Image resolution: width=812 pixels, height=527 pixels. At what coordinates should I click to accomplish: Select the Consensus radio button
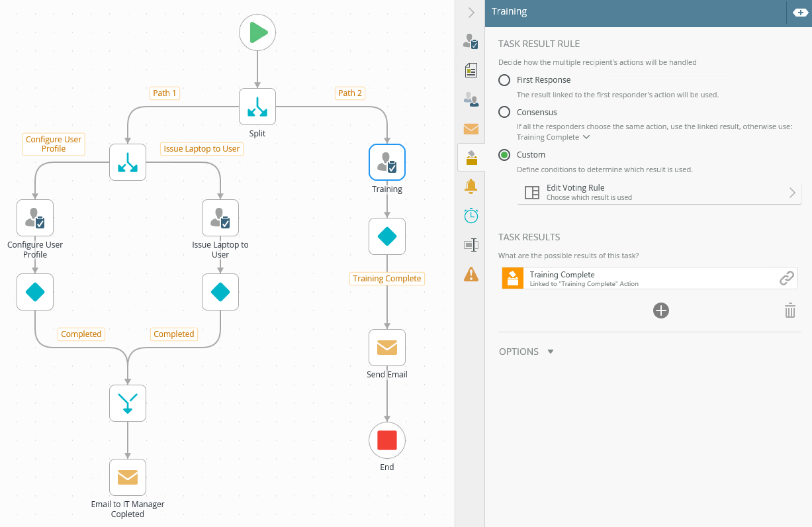coord(504,112)
